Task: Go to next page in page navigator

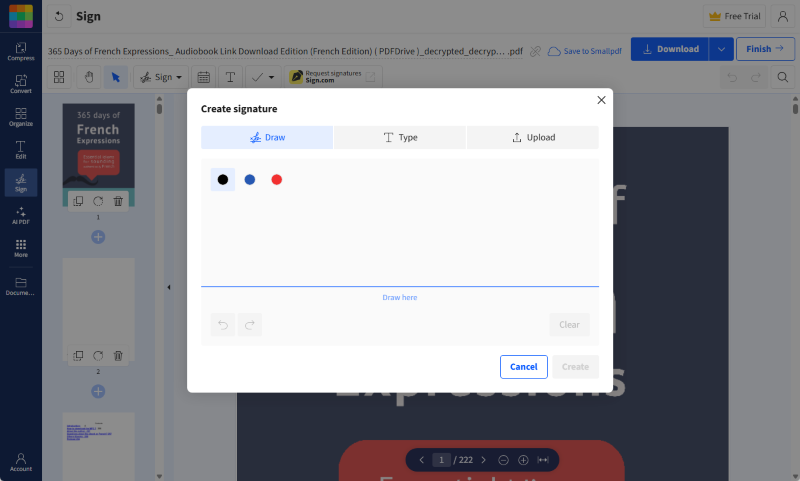Action: pyautogui.click(x=484, y=460)
